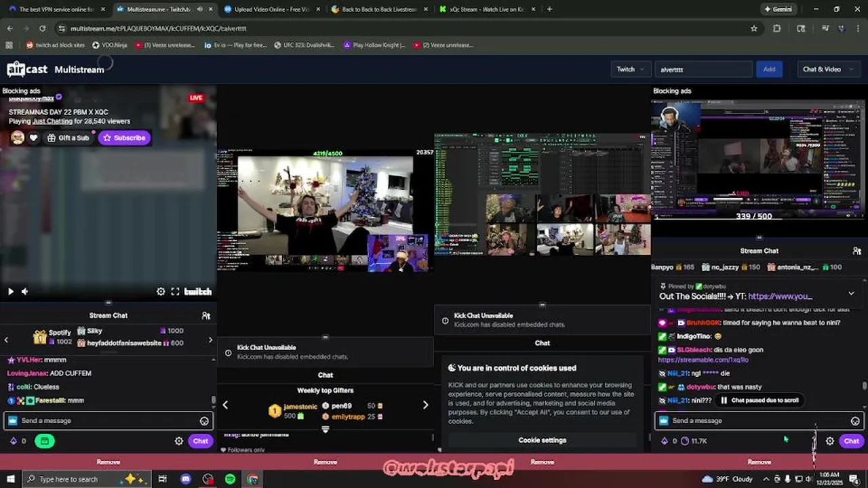Unmute the plaqueboymax stream volume

[x=24, y=291]
